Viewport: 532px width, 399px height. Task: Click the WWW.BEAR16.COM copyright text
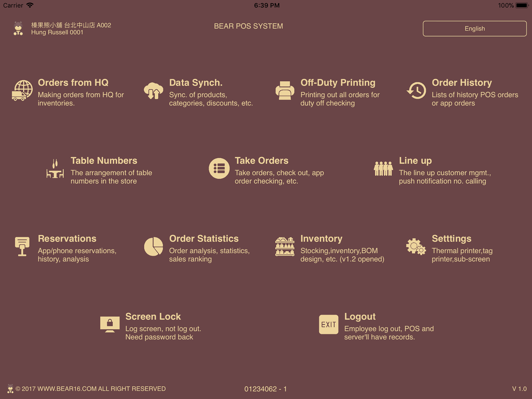tap(90, 389)
